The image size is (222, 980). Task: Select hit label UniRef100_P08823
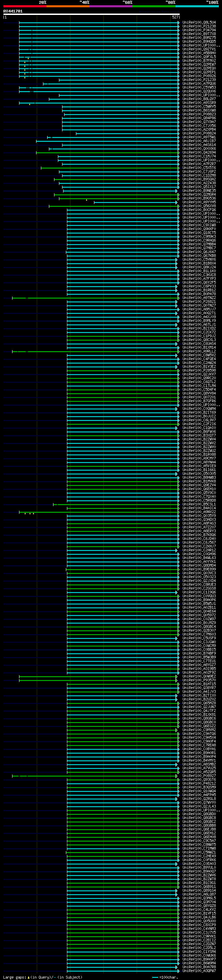pos(199,114)
